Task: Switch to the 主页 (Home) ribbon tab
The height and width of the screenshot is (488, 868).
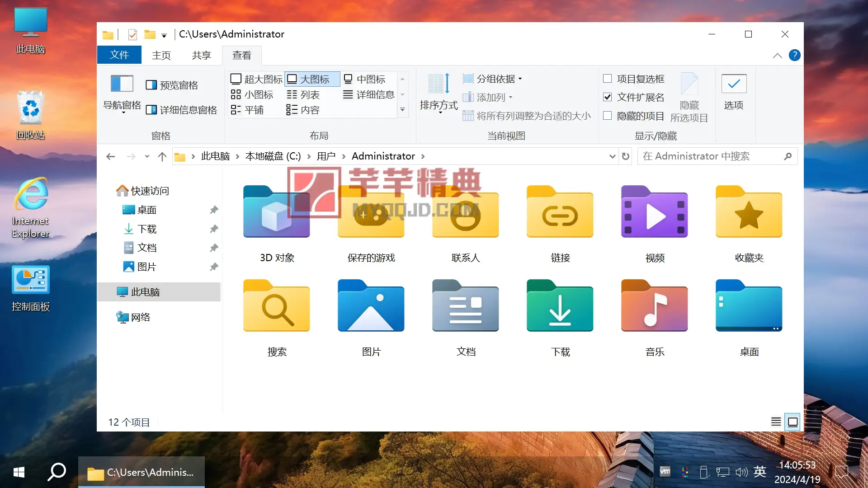Action: pyautogui.click(x=161, y=55)
